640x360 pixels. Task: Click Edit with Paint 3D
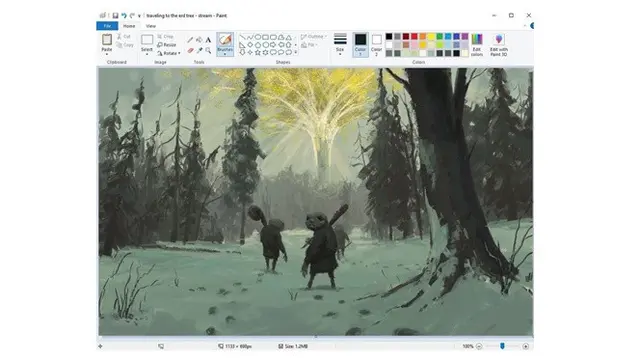click(499, 44)
